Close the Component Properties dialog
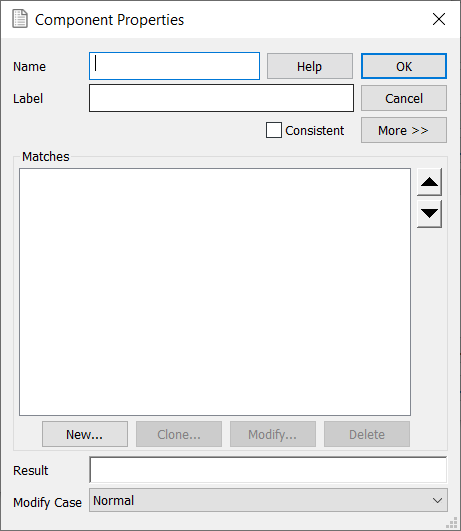This screenshot has width=461, height=531. coord(439,19)
